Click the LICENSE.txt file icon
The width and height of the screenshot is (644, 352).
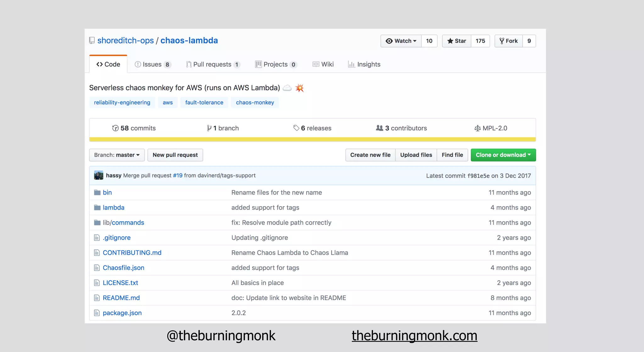click(x=97, y=283)
